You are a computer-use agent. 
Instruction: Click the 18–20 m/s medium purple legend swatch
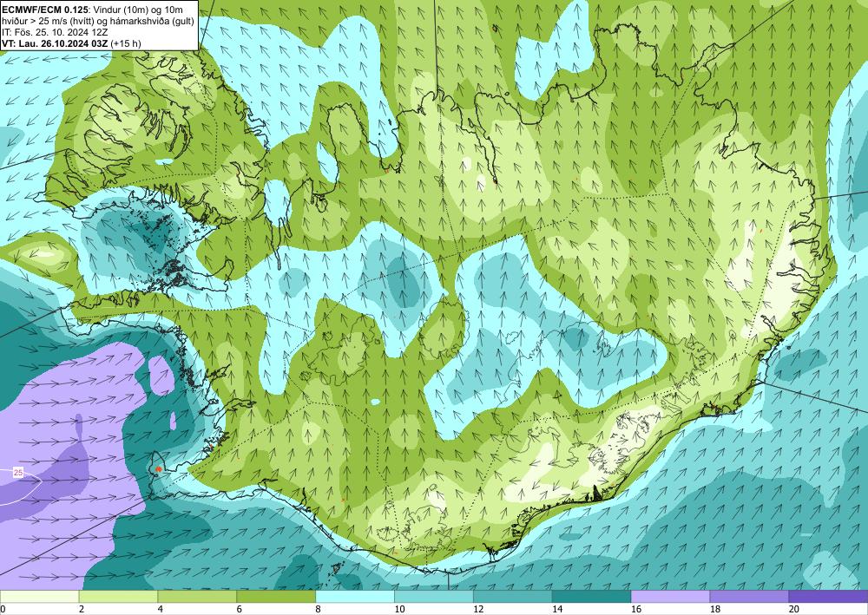coord(749,597)
